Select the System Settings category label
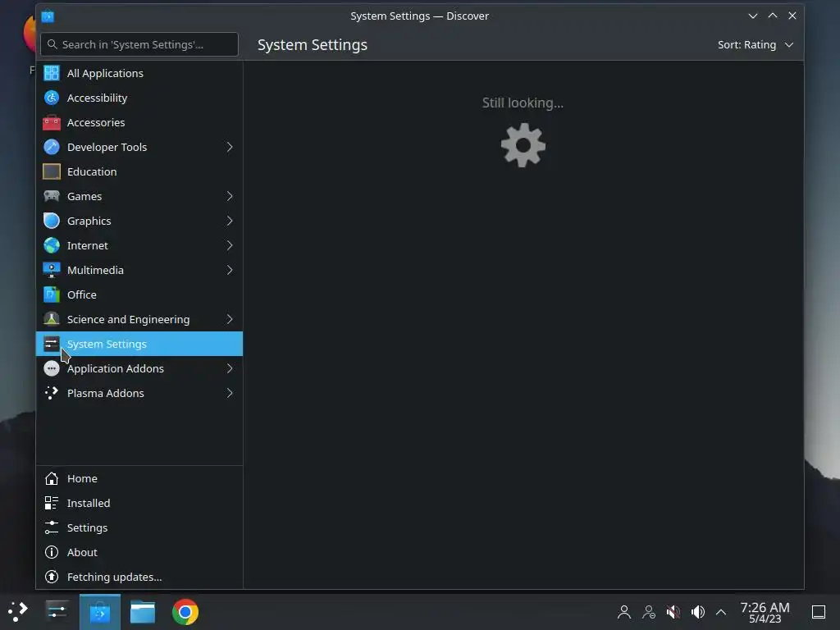The width and height of the screenshot is (840, 630). coord(107,344)
